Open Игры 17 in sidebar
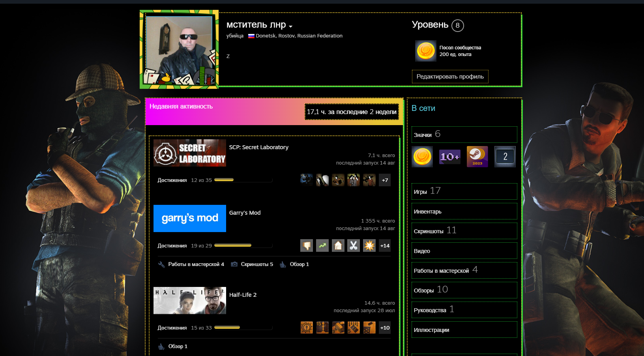 [x=464, y=191]
